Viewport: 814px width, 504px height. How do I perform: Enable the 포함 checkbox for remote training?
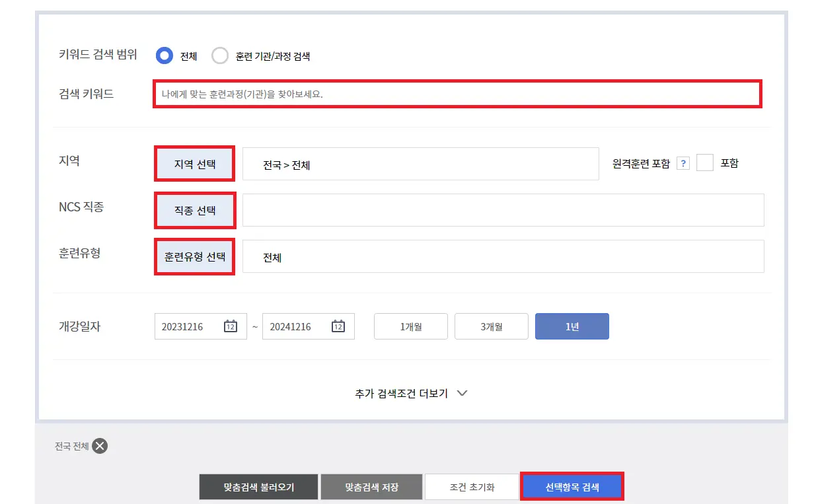[x=705, y=163]
